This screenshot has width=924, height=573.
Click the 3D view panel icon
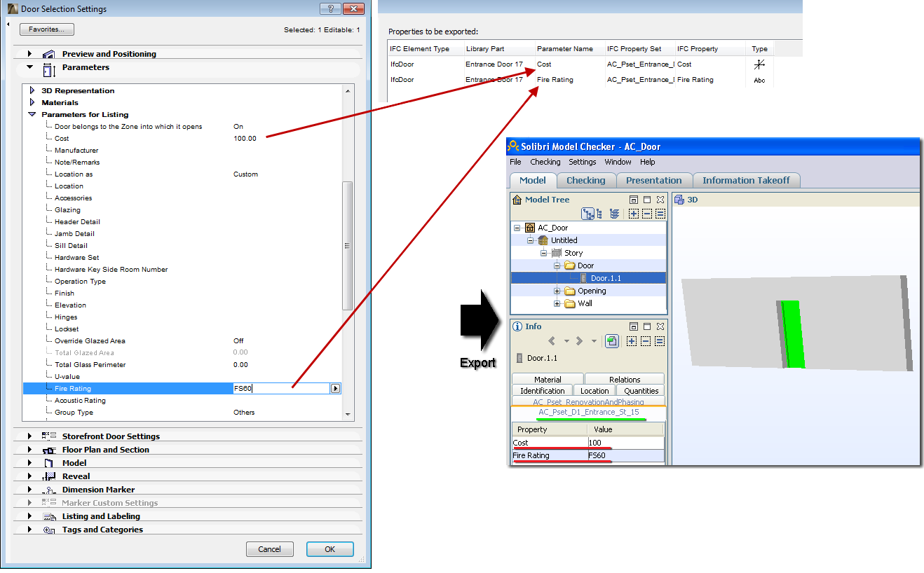coord(679,200)
